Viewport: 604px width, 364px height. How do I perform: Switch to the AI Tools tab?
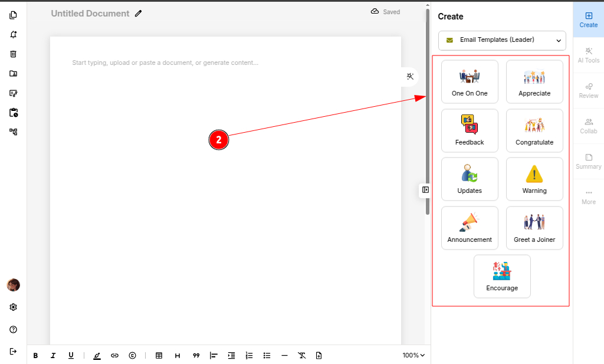coord(588,55)
